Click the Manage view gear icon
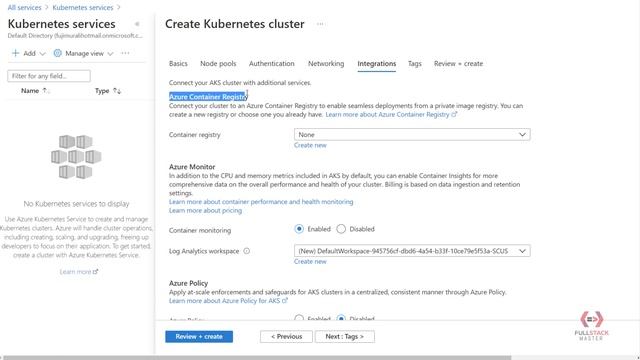Image resolution: width=640 pixels, height=360 pixels. coord(58,53)
